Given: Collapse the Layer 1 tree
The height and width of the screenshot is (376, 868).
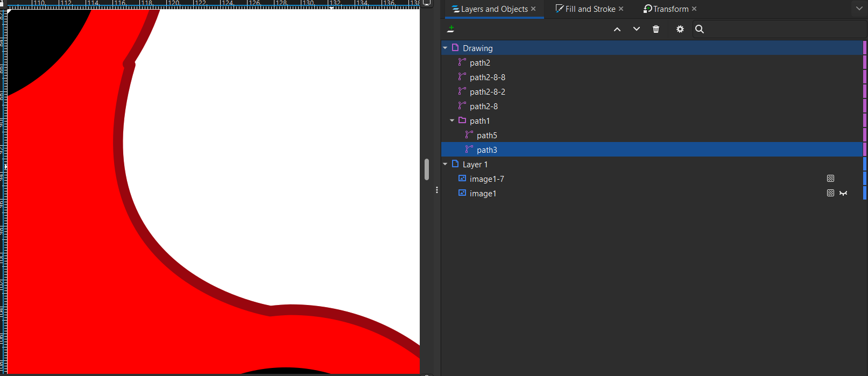Looking at the screenshot, I should [x=445, y=164].
